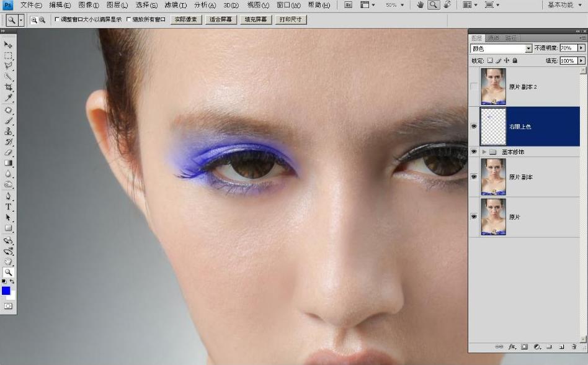Select the Eraser tool
Viewport: 588px width, 365px height.
pyautogui.click(x=8, y=153)
